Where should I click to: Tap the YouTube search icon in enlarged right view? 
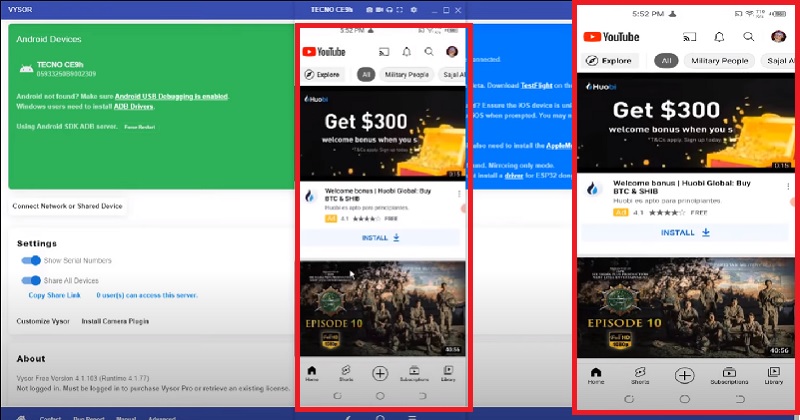tap(748, 37)
